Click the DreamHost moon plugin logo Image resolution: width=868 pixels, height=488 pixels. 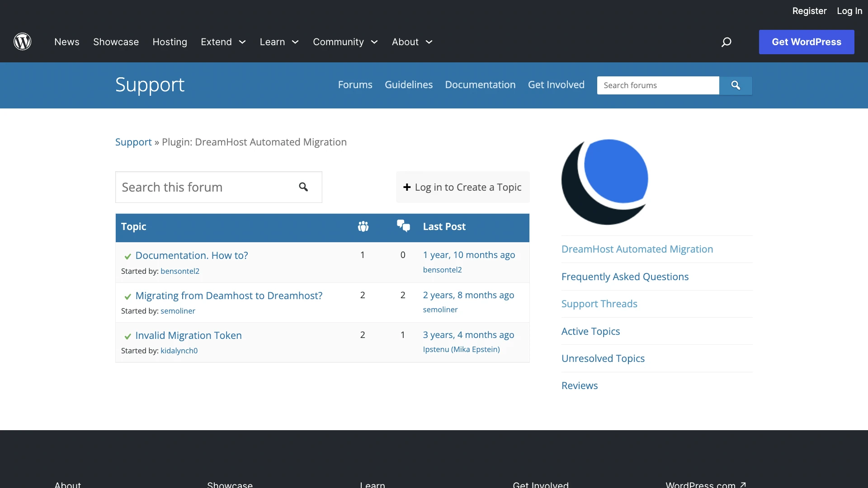[604, 182]
